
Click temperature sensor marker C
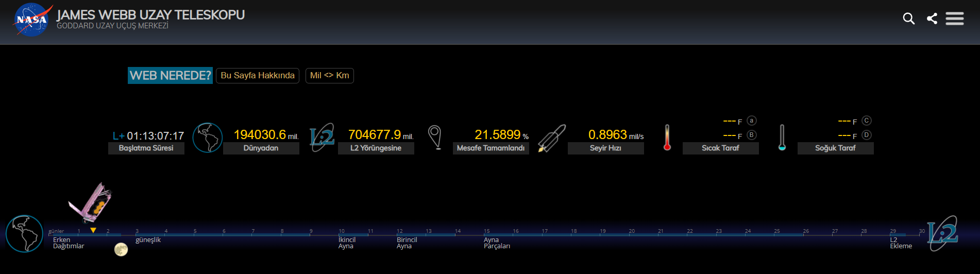click(867, 121)
